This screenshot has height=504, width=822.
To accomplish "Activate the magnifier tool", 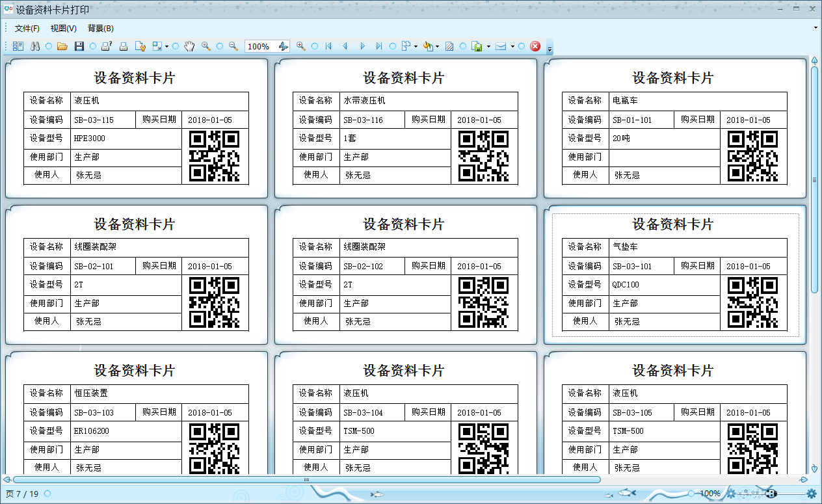I will click(205, 46).
